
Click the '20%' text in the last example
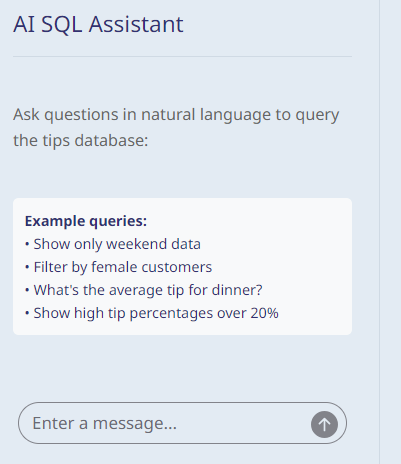[x=264, y=313]
